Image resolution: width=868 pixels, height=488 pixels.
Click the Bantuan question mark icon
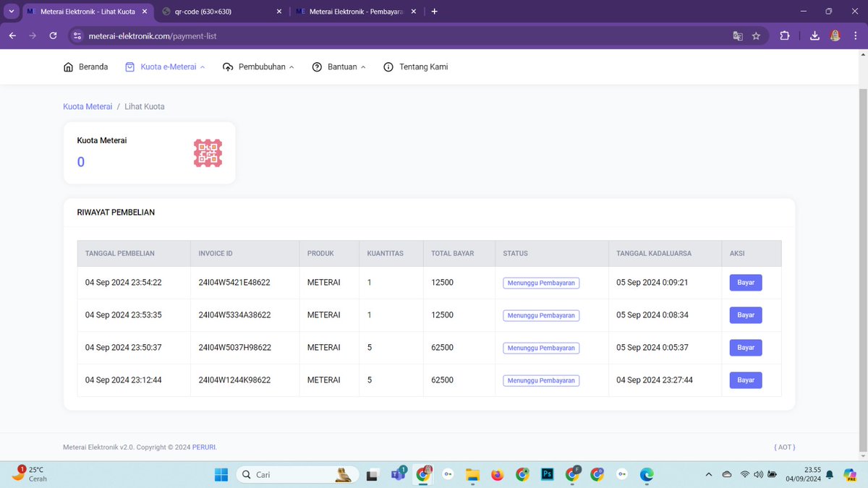(x=317, y=67)
